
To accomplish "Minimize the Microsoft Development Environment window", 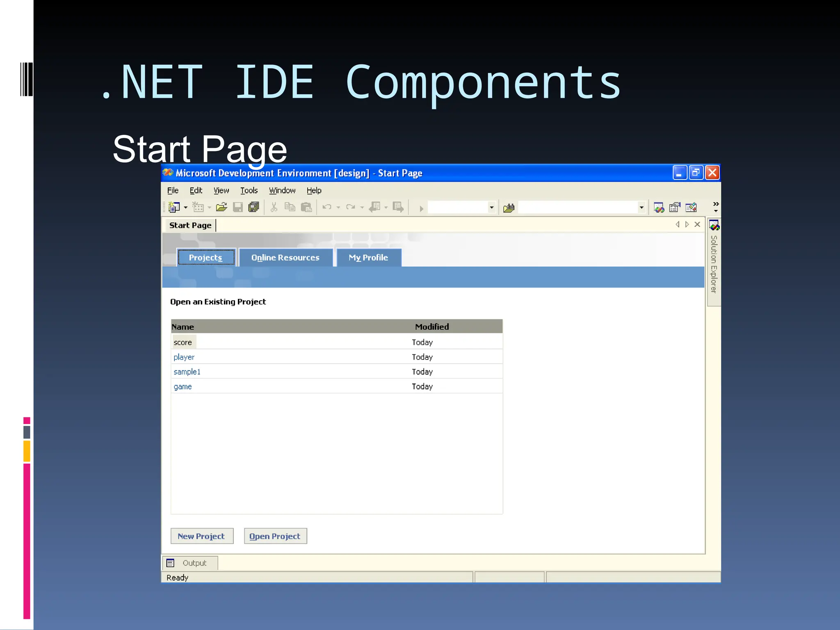I will [x=679, y=173].
